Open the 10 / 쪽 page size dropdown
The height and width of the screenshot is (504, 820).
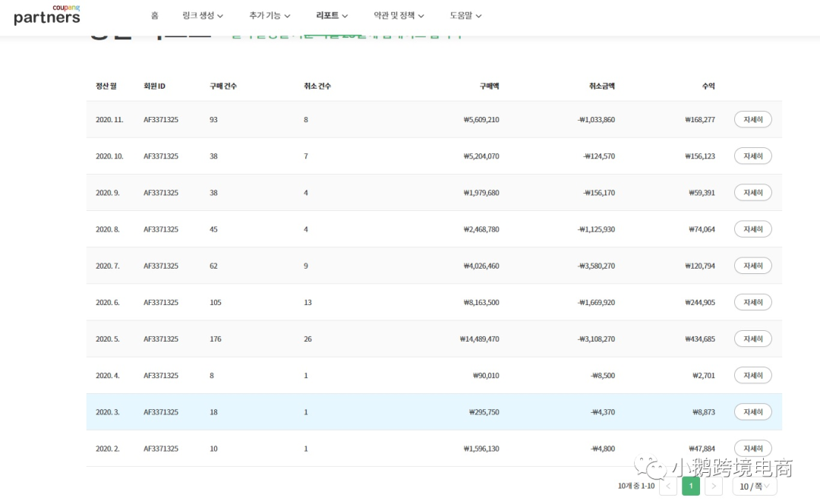pos(755,487)
